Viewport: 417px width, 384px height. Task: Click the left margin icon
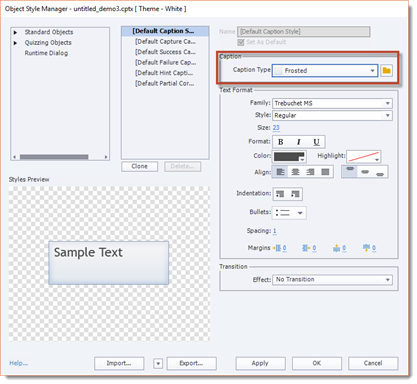277,248
